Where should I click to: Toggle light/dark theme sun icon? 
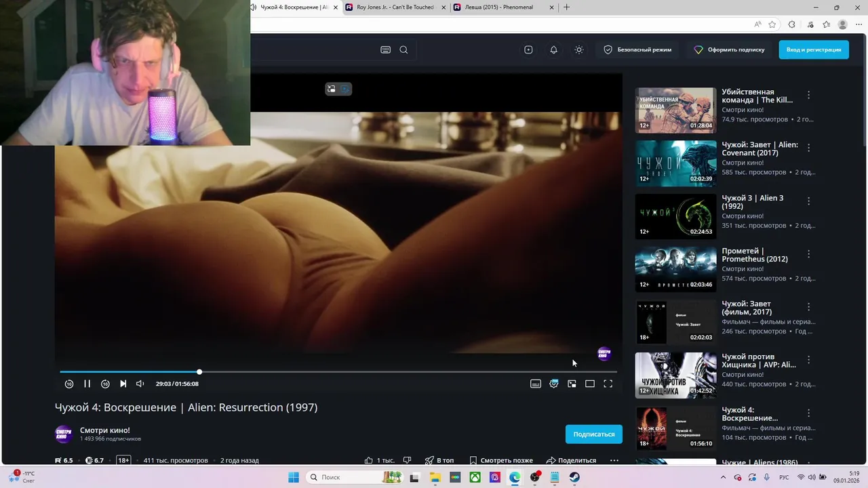578,49
